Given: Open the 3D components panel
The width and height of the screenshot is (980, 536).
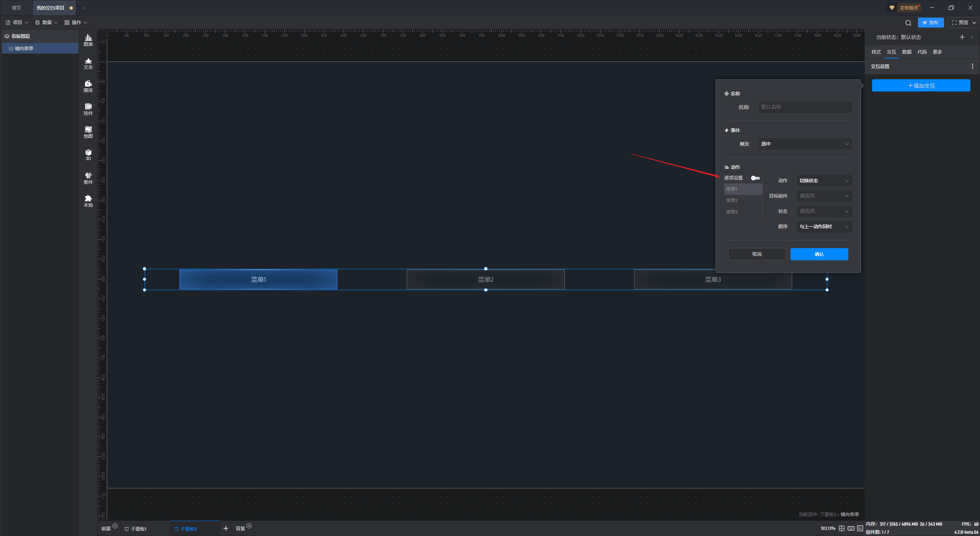Looking at the screenshot, I should tap(88, 155).
